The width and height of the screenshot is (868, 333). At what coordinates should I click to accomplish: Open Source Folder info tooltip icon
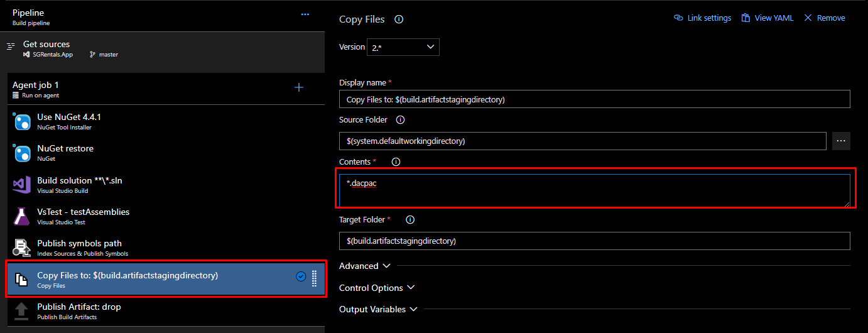[400, 119]
